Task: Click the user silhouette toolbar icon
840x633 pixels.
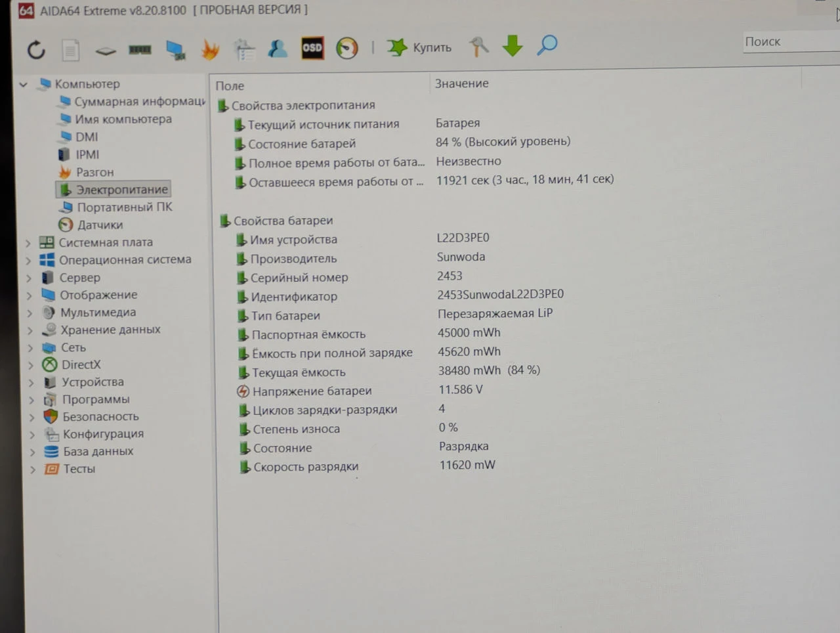Action: [278, 49]
